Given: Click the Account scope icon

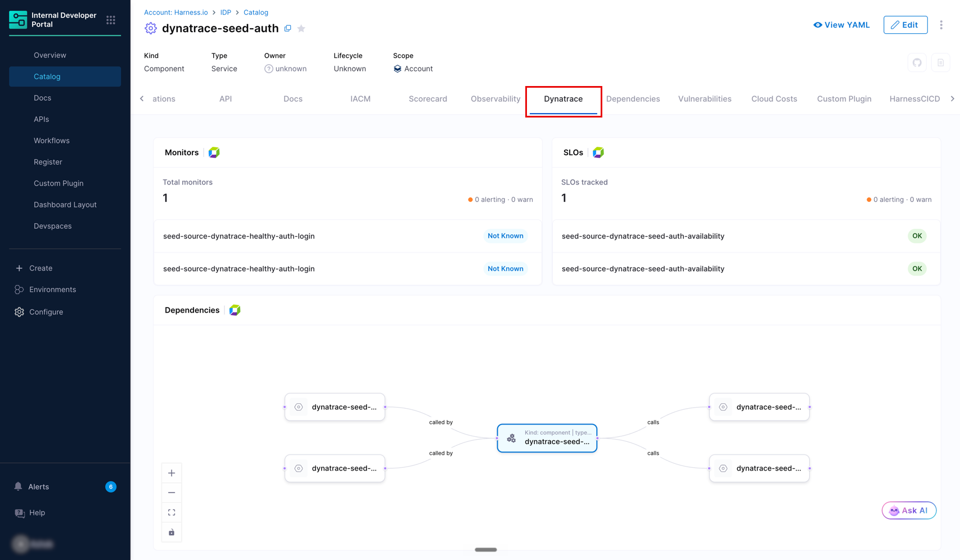Looking at the screenshot, I should [398, 69].
